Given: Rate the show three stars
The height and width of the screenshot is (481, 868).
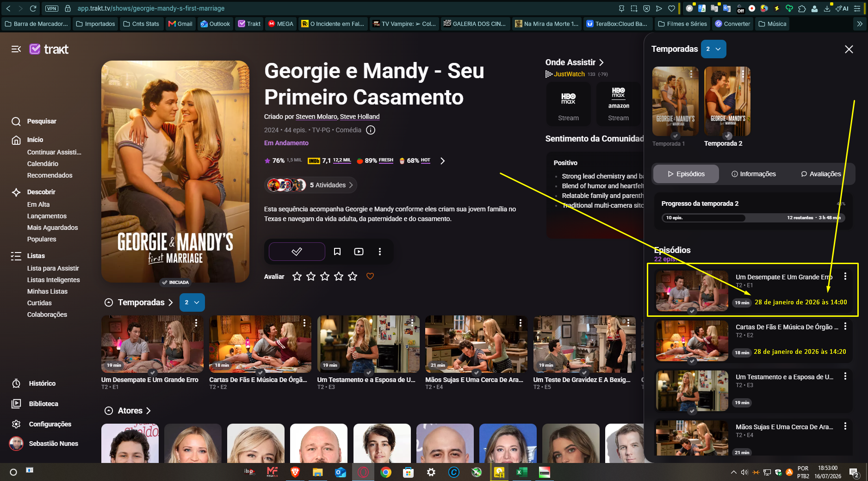Looking at the screenshot, I should click(x=325, y=276).
